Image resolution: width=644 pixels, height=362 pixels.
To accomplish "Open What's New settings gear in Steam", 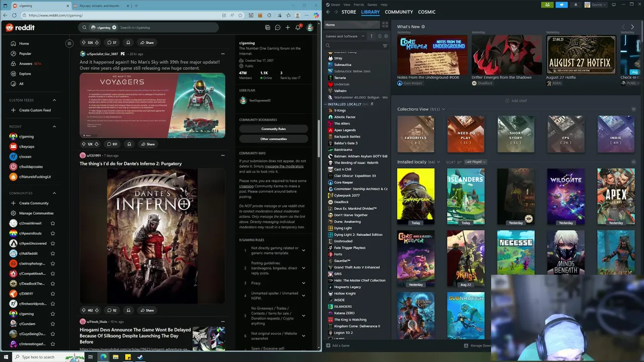I will tap(423, 27).
